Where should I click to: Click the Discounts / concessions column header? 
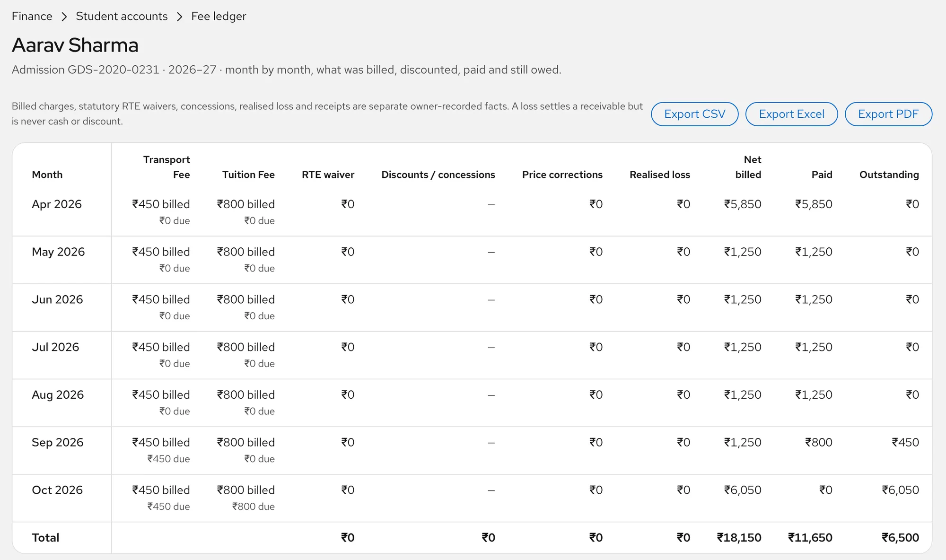(438, 175)
